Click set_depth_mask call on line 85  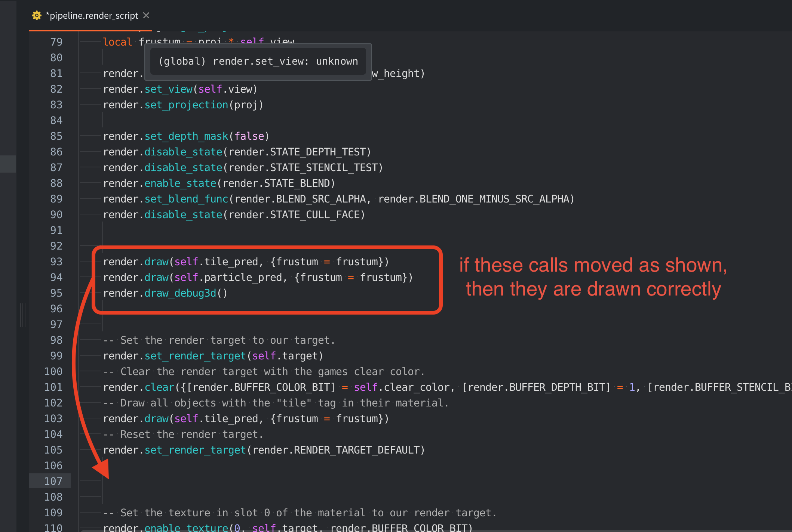point(186,136)
